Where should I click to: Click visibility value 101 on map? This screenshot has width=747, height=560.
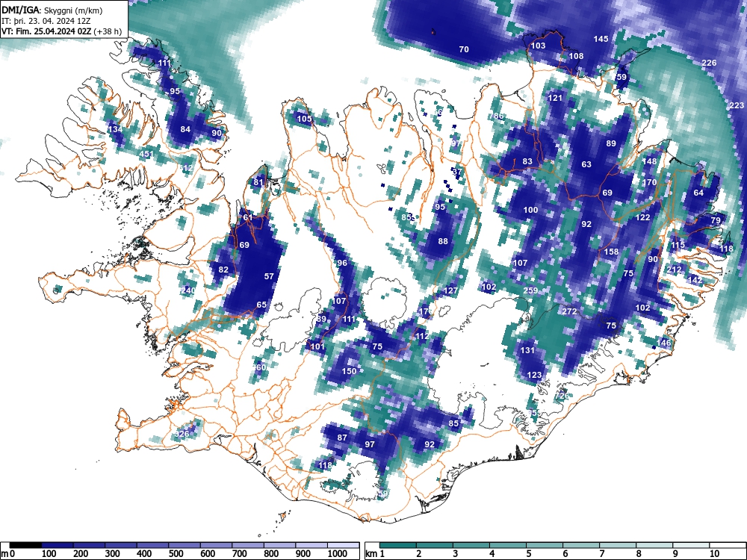317,346
